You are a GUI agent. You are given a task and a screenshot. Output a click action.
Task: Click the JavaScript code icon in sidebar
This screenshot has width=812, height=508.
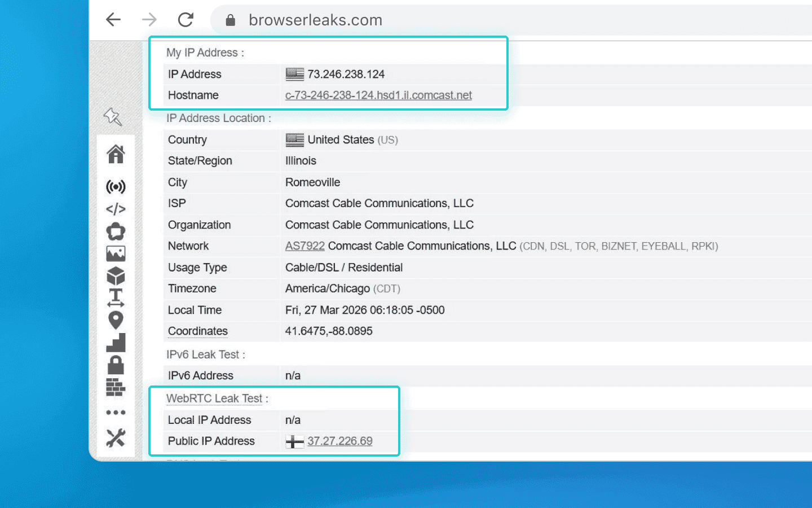[x=116, y=209]
